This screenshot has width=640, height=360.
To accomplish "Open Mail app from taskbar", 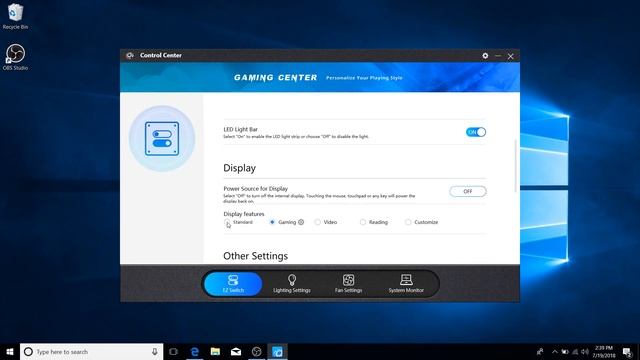I will coord(236,351).
